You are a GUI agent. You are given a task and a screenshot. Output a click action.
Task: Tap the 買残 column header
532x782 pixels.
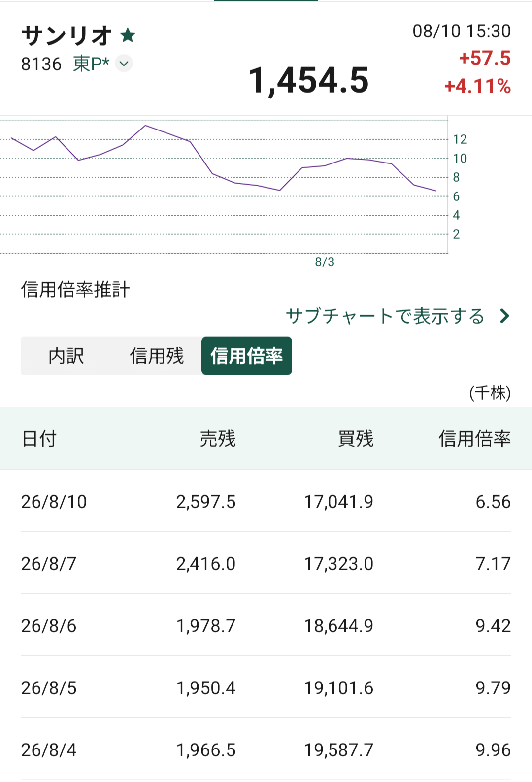pos(356,438)
